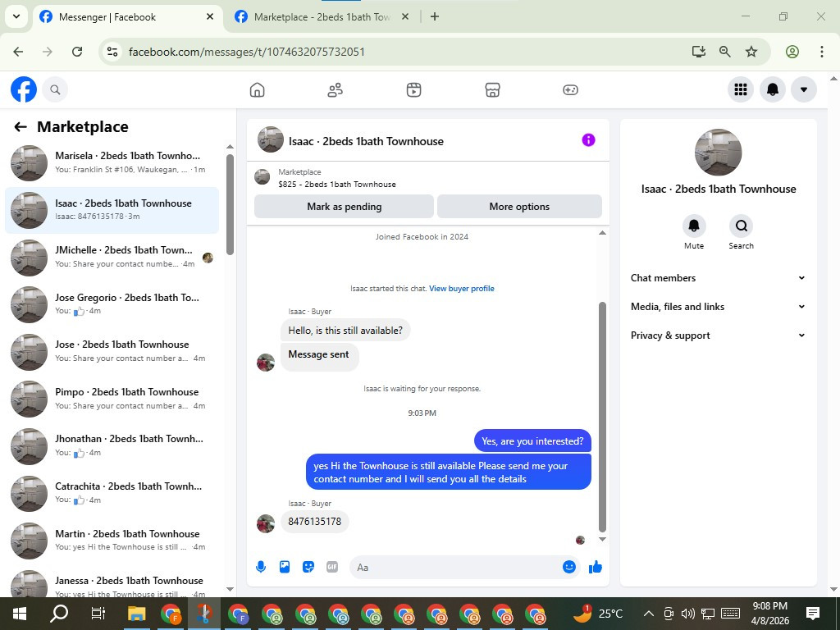Open a new browser tab

click(435, 16)
